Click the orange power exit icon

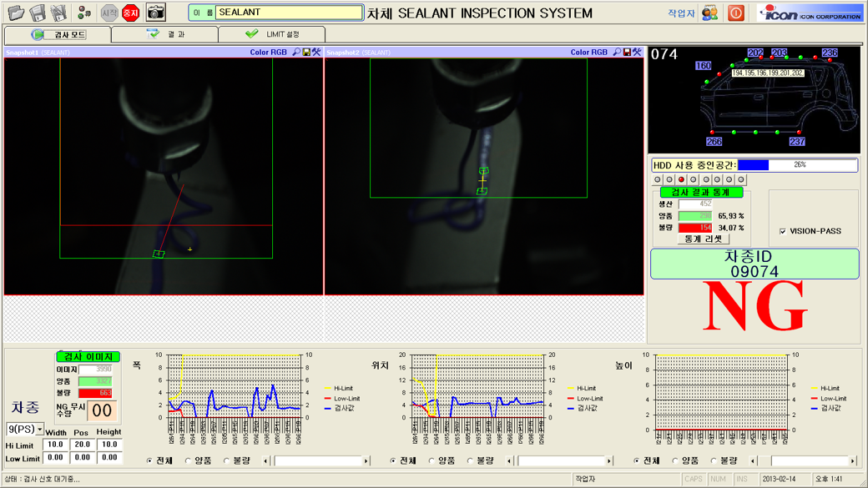pos(735,13)
